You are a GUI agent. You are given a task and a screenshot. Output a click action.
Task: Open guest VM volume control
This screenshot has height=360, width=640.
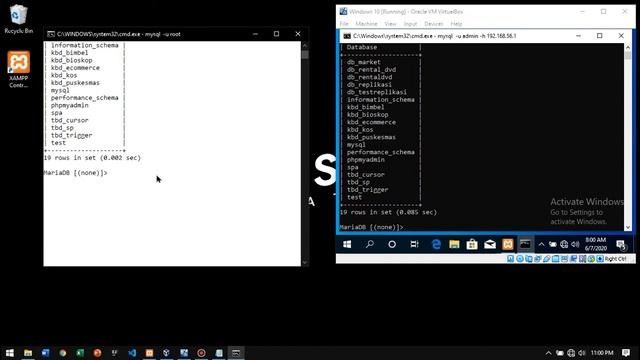pos(576,244)
